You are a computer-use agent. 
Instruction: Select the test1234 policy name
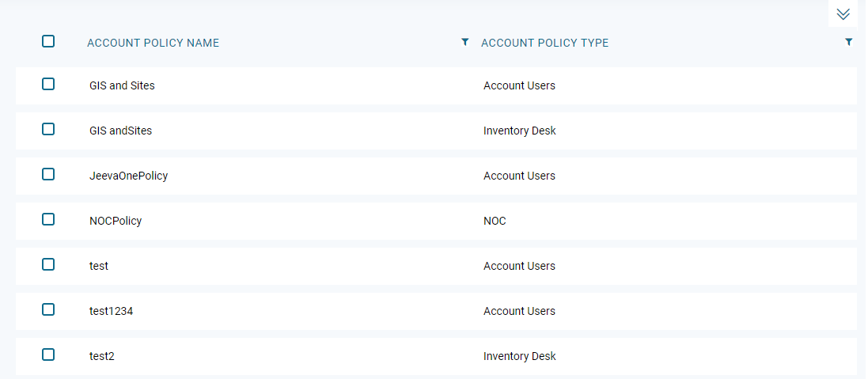[112, 311]
